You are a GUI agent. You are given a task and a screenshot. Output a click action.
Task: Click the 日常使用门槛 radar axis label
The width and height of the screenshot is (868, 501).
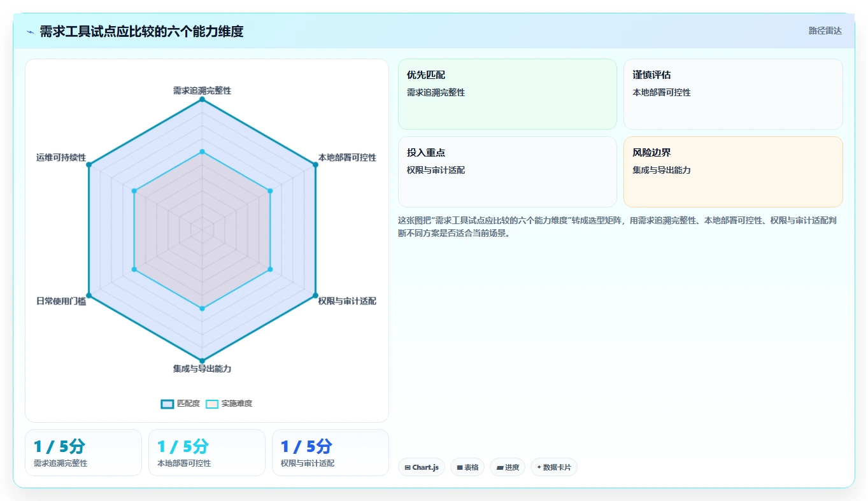pos(61,301)
